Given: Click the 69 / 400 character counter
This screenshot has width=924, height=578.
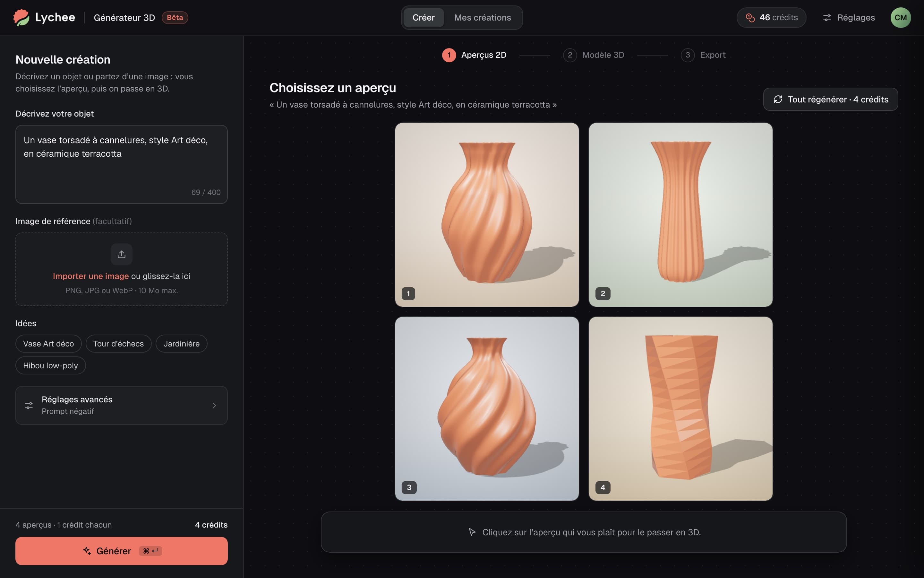Looking at the screenshot, I should pos(206,192).
